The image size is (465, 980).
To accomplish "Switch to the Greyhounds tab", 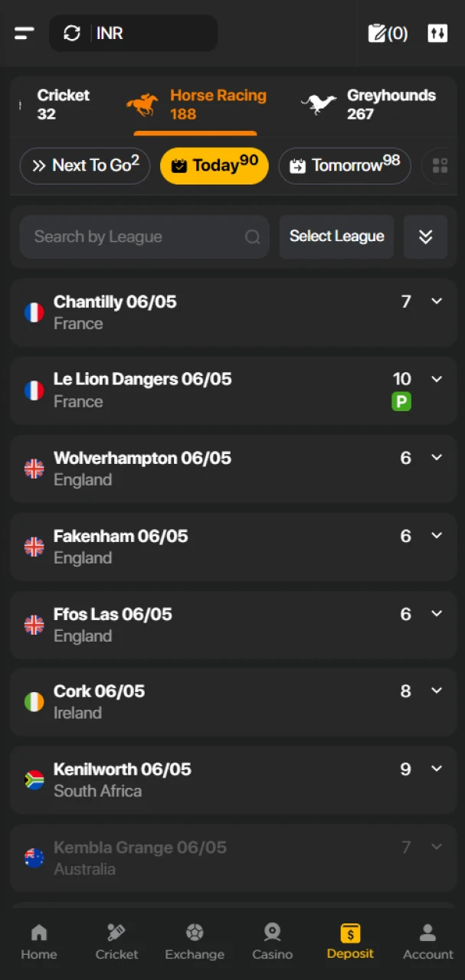I will 368,105.
